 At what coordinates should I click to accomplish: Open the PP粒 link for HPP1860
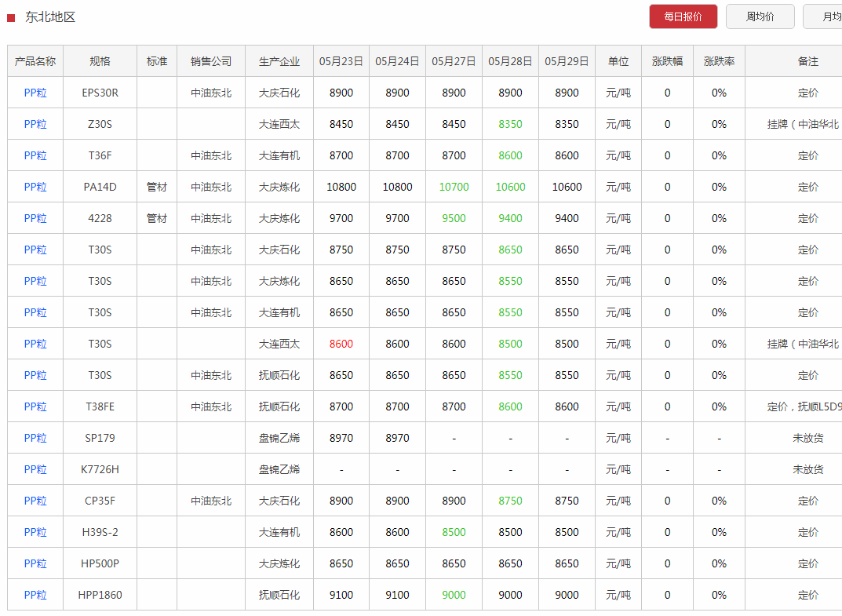[35, 595]
